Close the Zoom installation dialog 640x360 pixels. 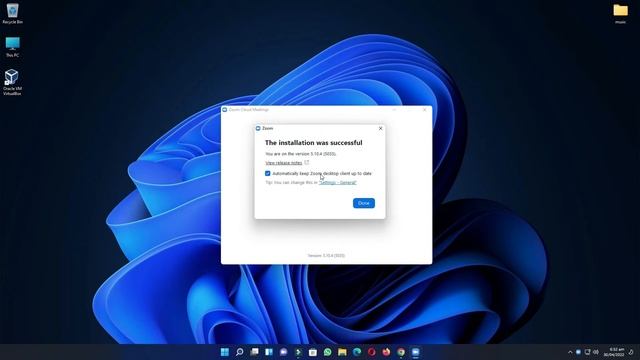[x=380, y=128]
